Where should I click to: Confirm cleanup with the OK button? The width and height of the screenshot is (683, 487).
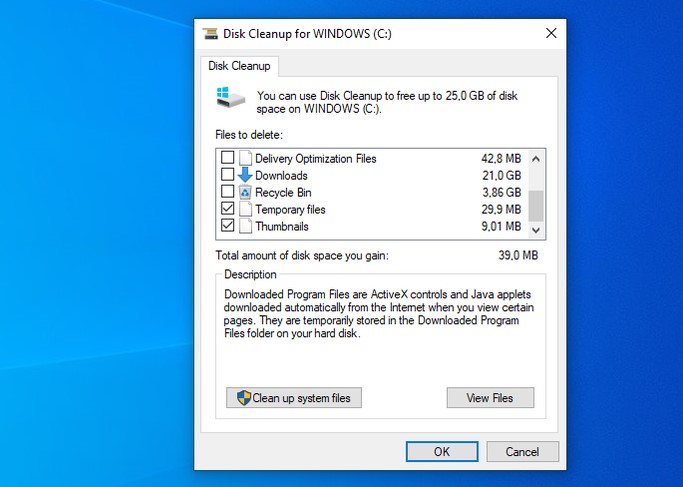coord(441,451)
